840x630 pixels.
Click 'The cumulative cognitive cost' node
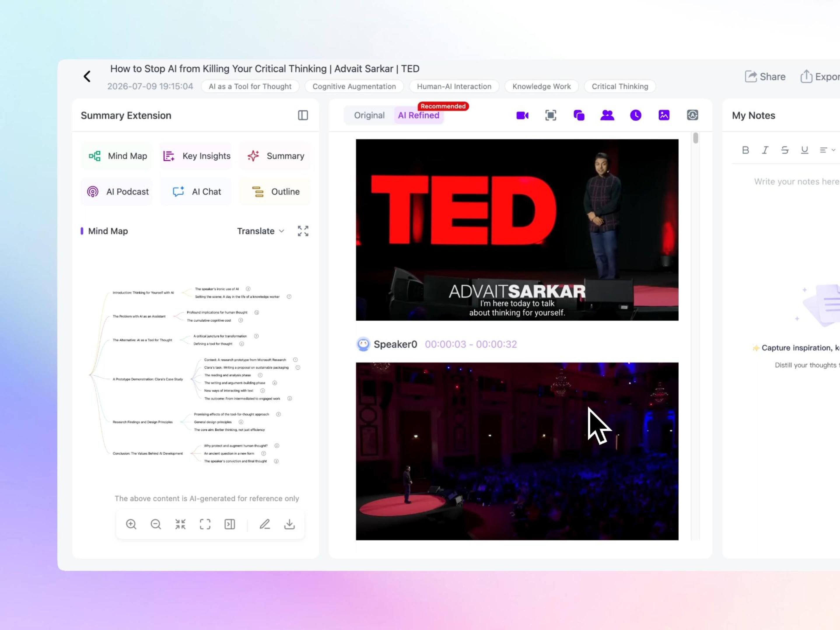coord(209,321)
